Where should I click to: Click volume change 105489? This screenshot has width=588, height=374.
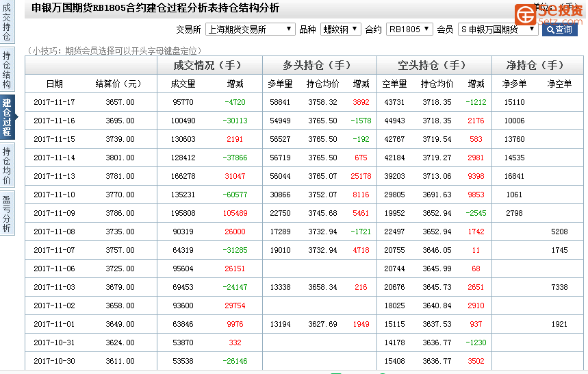235,213
